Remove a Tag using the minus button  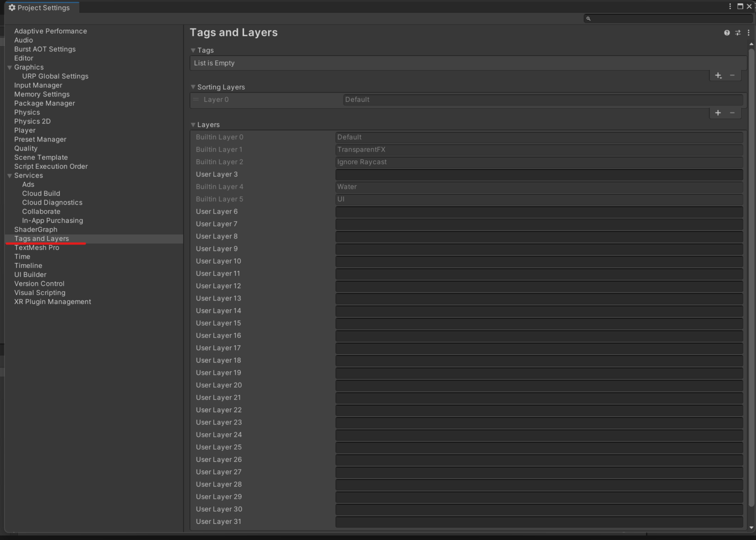[x=732, y=75]
